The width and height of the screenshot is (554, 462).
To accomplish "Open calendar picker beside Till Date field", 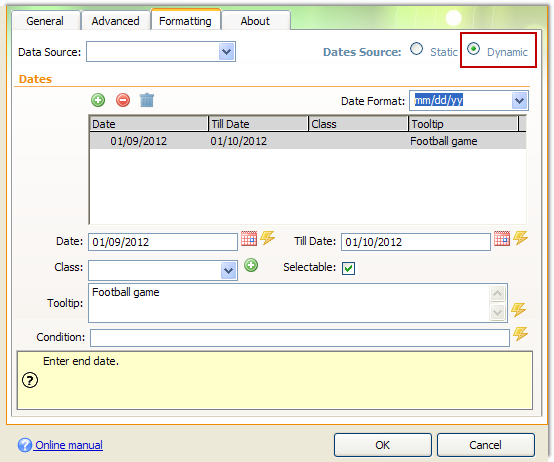I will coord(502,238).
